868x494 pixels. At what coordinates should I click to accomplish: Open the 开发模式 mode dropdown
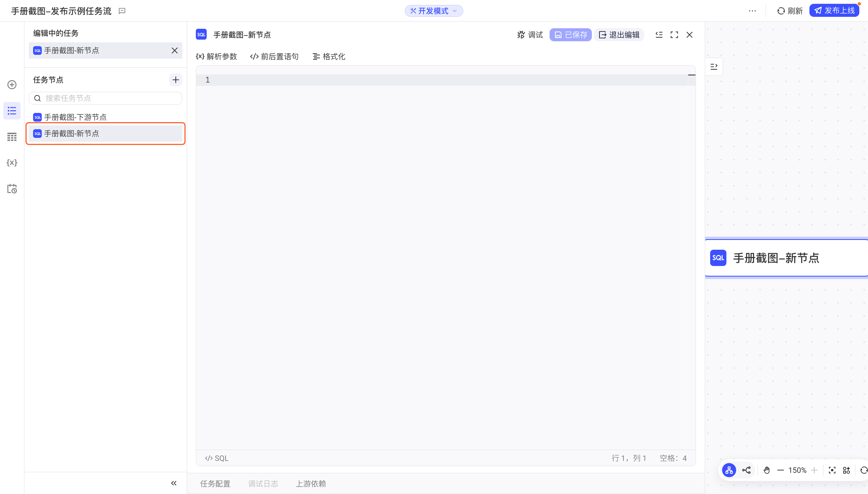pyautogui.click(x=434, y=11)
